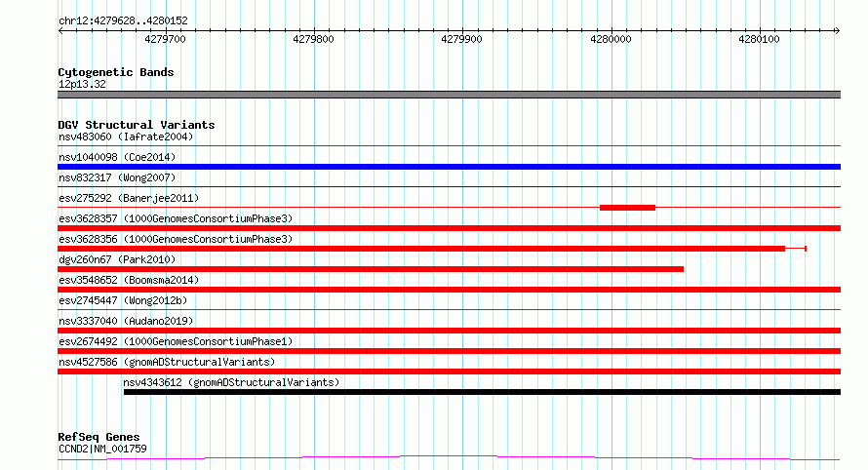Image resolution: width=868 pixels, height=470 pixels.
Task: Open variant esv2745447 (Wong2012b)
Action: click(123, 300)
